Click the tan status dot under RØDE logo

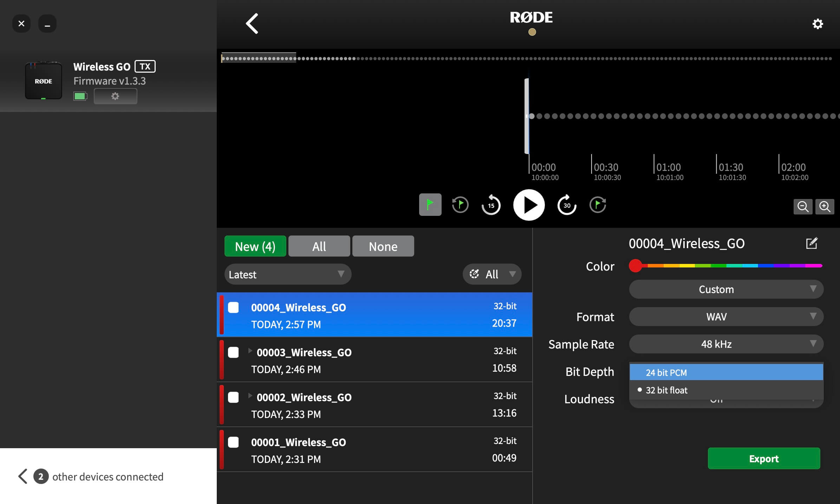[532, 32]
